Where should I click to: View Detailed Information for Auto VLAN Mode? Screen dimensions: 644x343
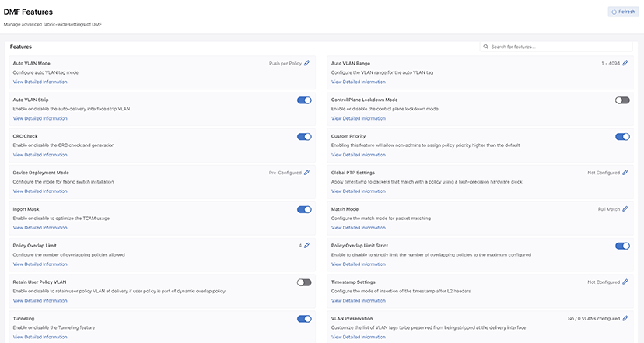pyautogui.click(x=40, y=82)
